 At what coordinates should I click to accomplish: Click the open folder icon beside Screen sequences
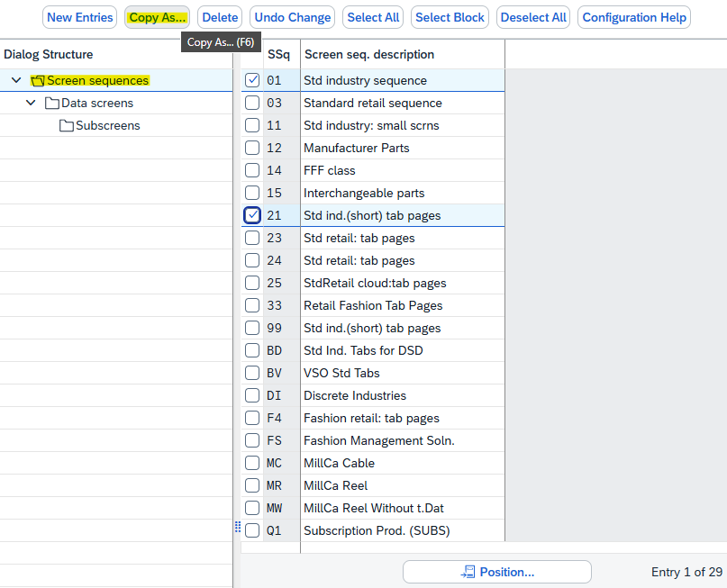38,81
